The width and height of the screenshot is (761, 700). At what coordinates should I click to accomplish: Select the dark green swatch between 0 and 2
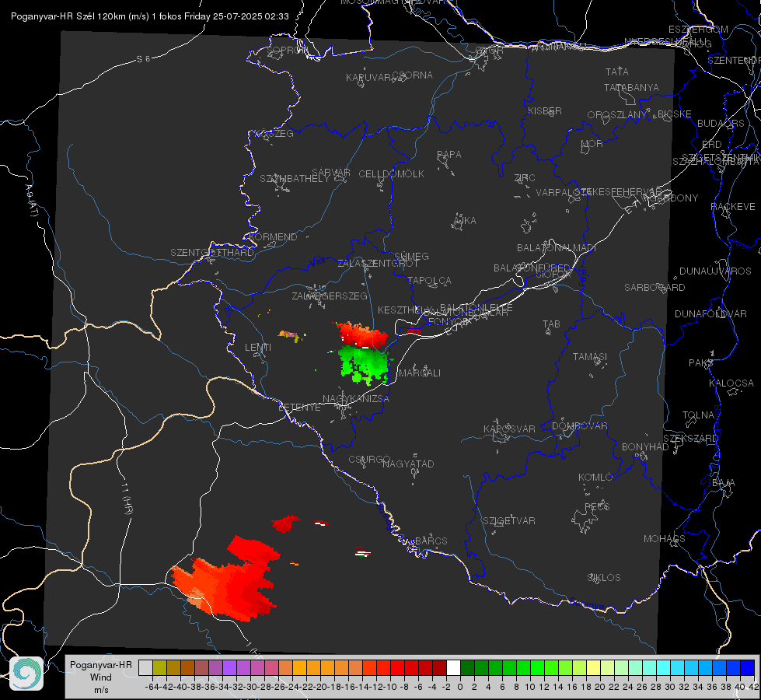467,667
